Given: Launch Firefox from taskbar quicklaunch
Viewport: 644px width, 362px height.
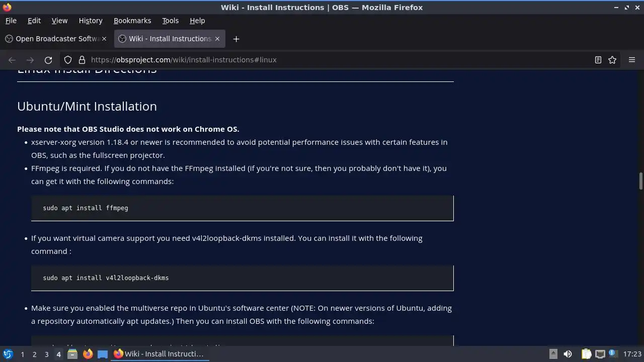Looking at the screenshot, I should [88, 354].
